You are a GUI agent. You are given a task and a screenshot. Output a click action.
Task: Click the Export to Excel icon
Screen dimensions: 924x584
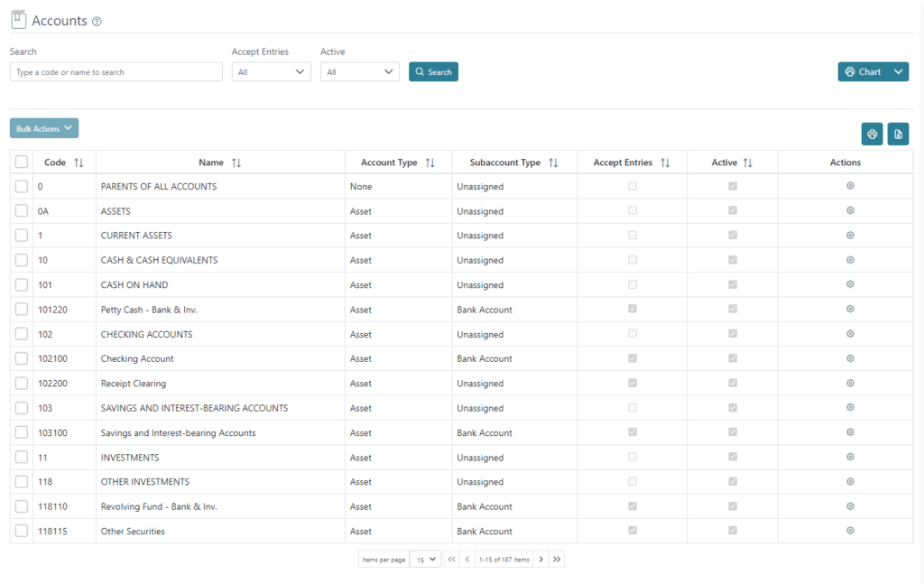click(898, 134)
